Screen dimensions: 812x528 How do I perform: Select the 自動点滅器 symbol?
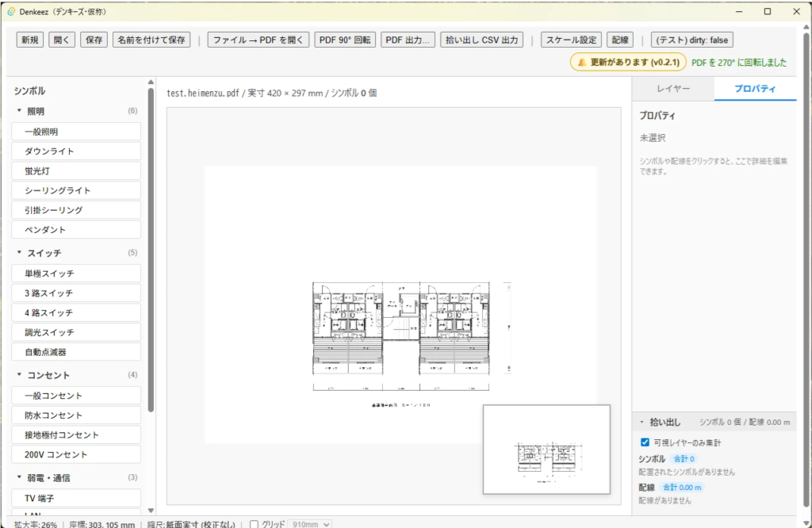(x=76, y=352)
